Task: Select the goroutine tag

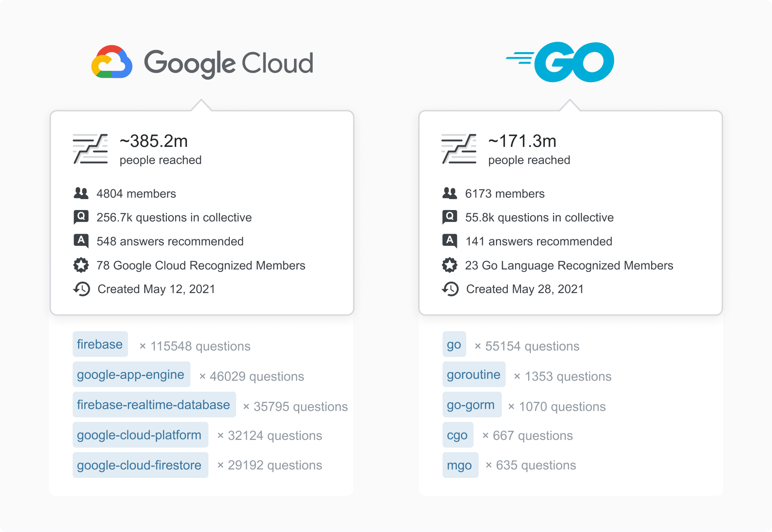Action: pos(474,374)
